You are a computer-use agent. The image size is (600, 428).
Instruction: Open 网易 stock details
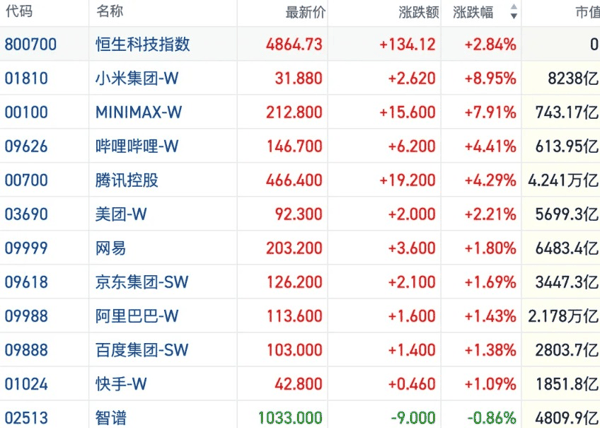pos(111,248)
